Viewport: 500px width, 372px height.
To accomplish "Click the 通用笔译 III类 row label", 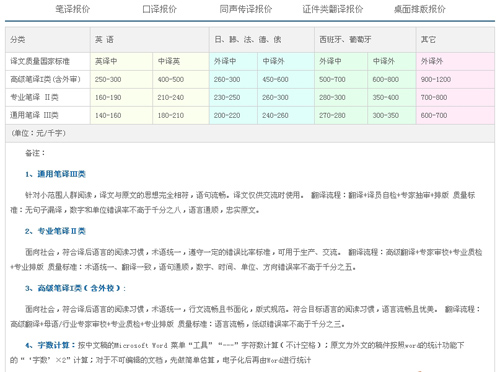I will coord(48,115).
